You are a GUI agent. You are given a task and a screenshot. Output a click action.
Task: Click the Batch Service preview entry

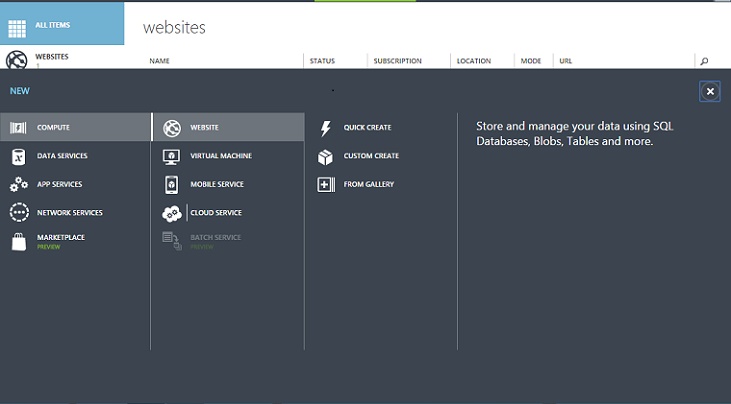[214, 239]
